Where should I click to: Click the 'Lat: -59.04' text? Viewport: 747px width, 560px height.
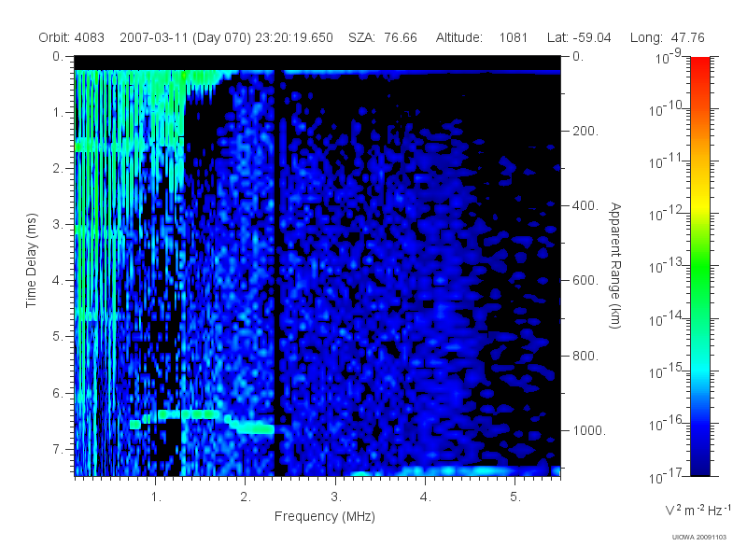point(579,37)
